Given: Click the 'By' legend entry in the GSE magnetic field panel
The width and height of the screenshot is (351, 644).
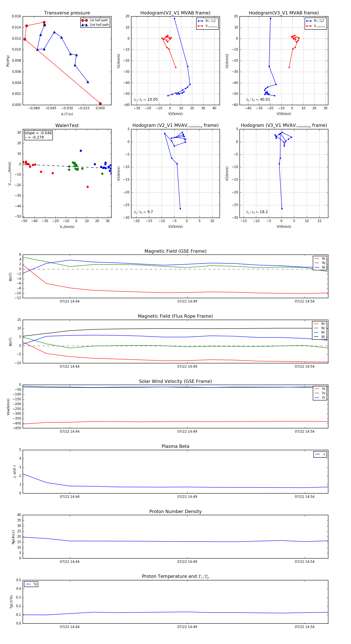Looking at the screenshot, I should tap(320, 263).
